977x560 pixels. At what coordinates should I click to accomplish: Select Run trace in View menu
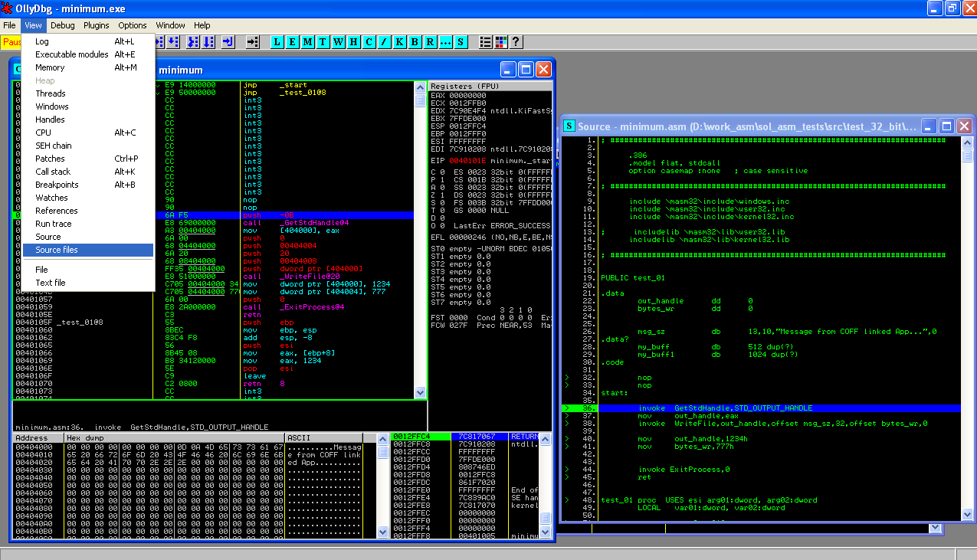coord(88,224)
